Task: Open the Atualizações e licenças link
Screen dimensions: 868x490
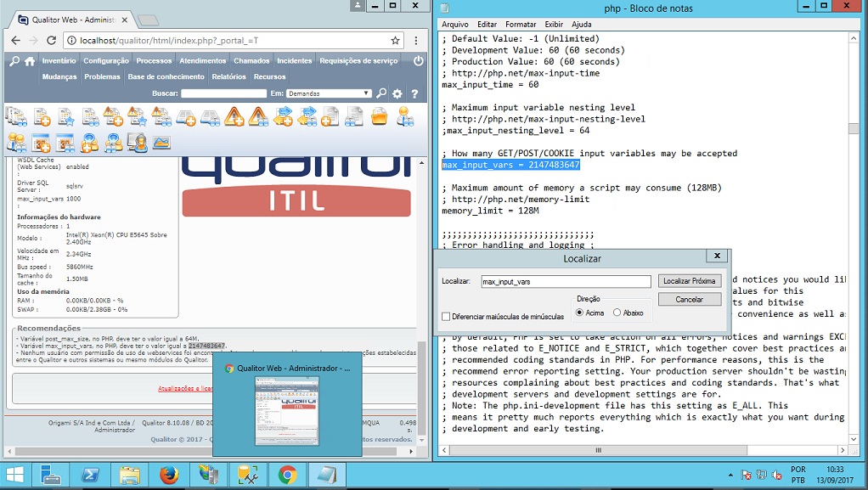Action: tap(185, 388)
